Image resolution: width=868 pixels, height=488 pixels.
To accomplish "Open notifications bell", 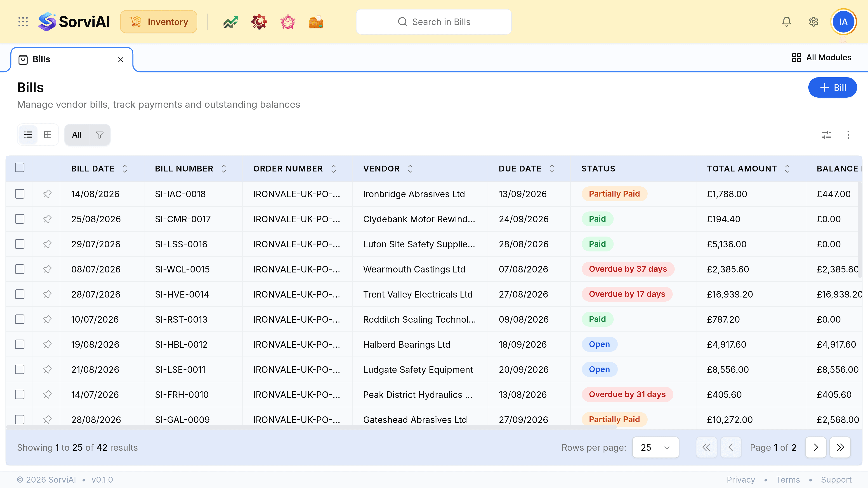I will (x=786, y=22).
